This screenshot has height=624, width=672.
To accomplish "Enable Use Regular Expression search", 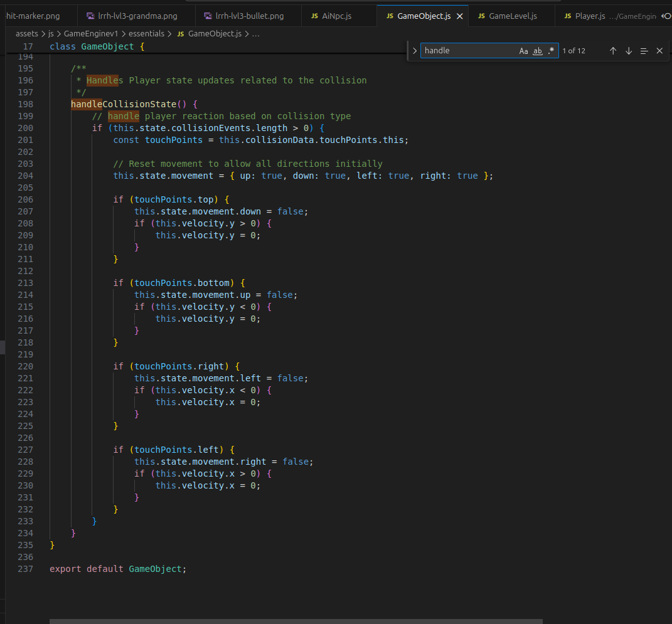I will pos(551,51).
